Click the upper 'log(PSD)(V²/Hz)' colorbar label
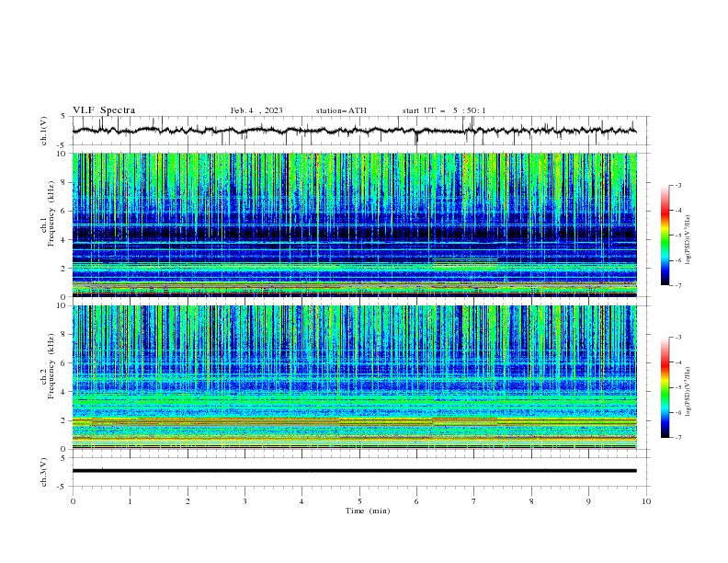This screenshot has height=563, width=728. pyautogui.click(x=688, y=240)
